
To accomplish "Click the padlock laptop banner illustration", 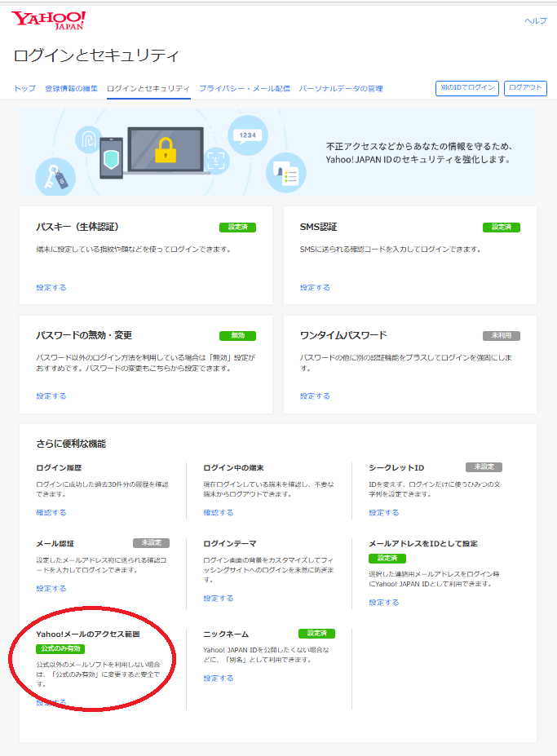I will [166, 152].
